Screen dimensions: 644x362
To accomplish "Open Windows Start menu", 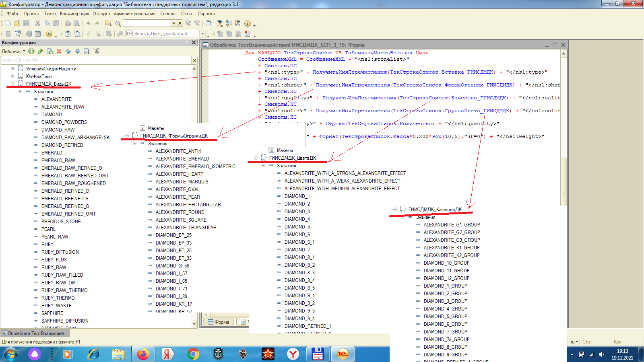I will click(x=11, y=354).
